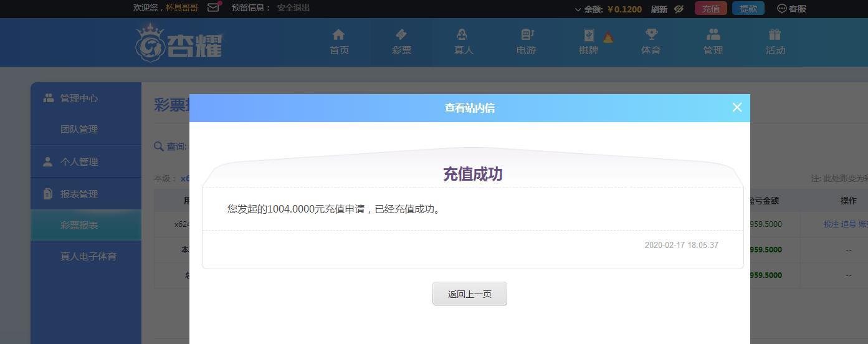Click the 充值成功 message heading

click(472, 174)
